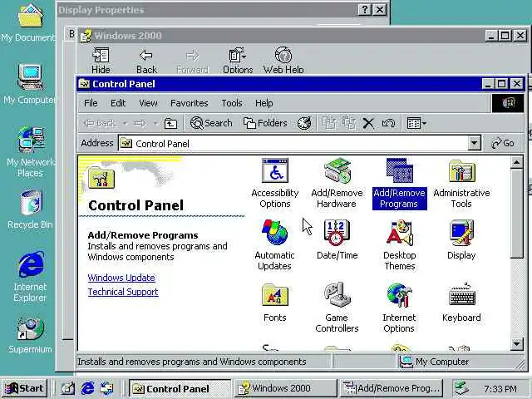Launch Internet Explorer from the desktop
This screenshot has height=399, width=532.
click(30, 277)
